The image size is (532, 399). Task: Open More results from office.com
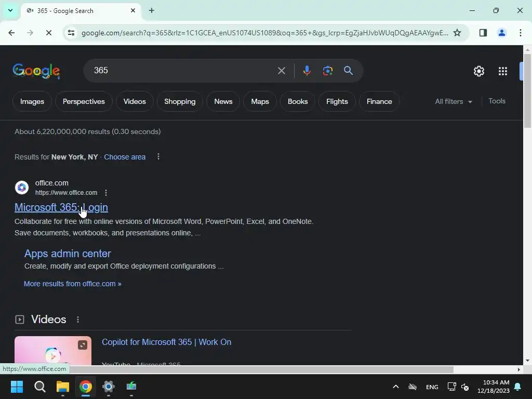tap(72, 284)
